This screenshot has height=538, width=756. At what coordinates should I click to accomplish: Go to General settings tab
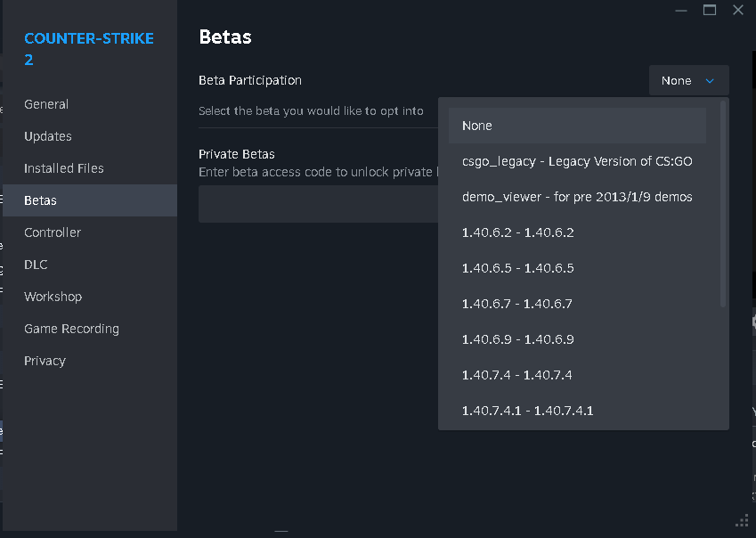coord(46,104)
